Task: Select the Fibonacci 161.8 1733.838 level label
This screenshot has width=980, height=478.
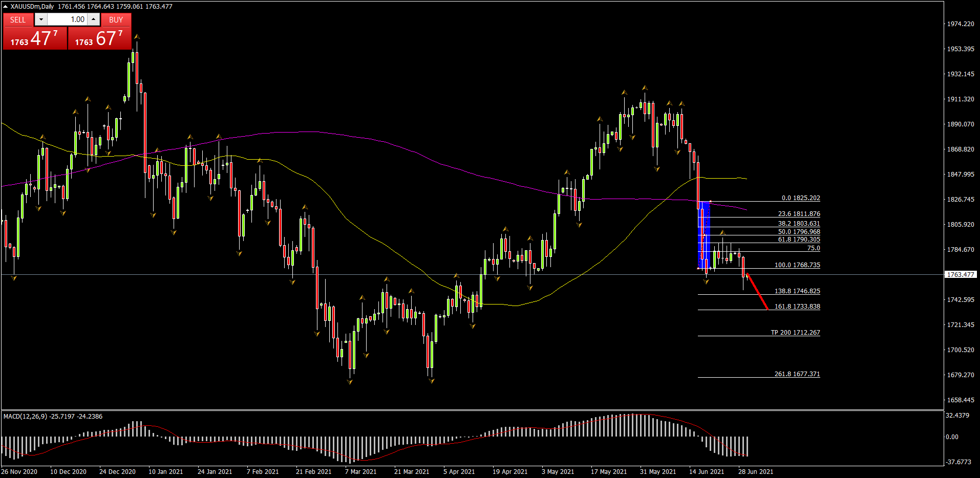Action: tap(797, 307)
